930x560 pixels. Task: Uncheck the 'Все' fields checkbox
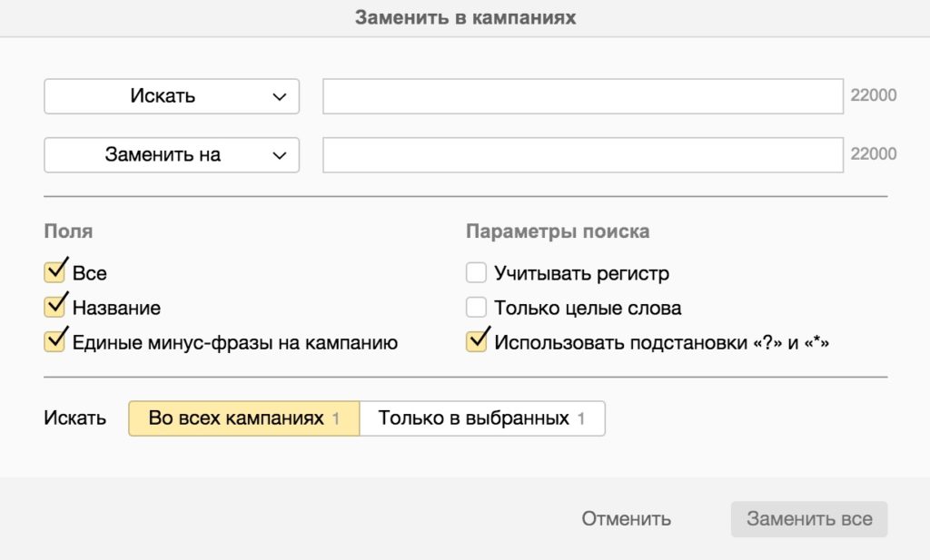click(54, 273)
